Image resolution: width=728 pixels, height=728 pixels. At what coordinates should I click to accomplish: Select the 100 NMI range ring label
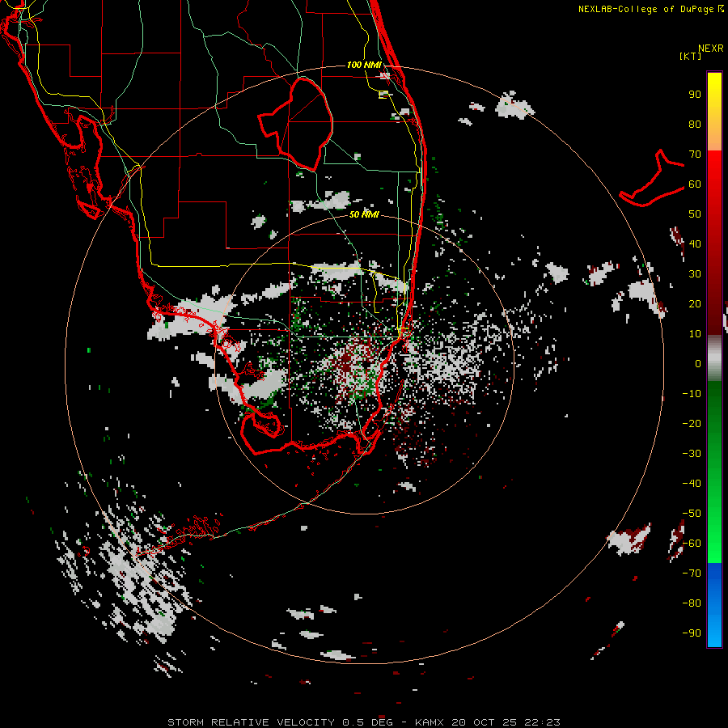click(x=364, y=65)
